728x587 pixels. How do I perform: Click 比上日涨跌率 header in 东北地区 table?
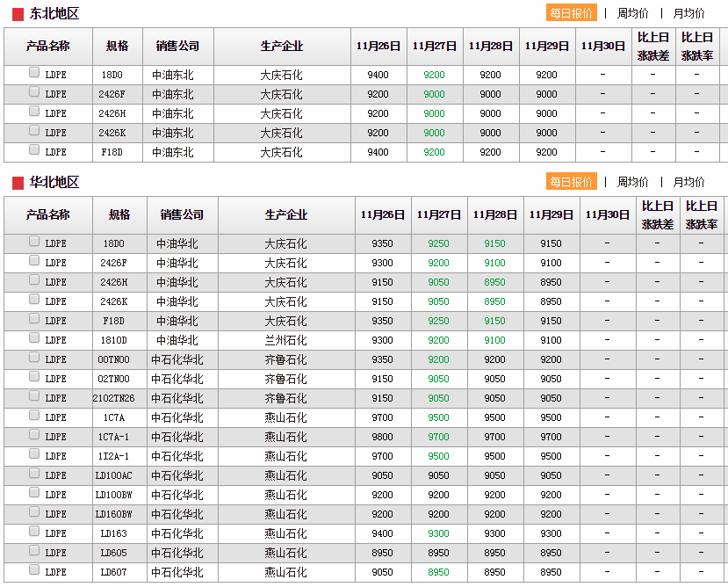[x=697, y=47]
